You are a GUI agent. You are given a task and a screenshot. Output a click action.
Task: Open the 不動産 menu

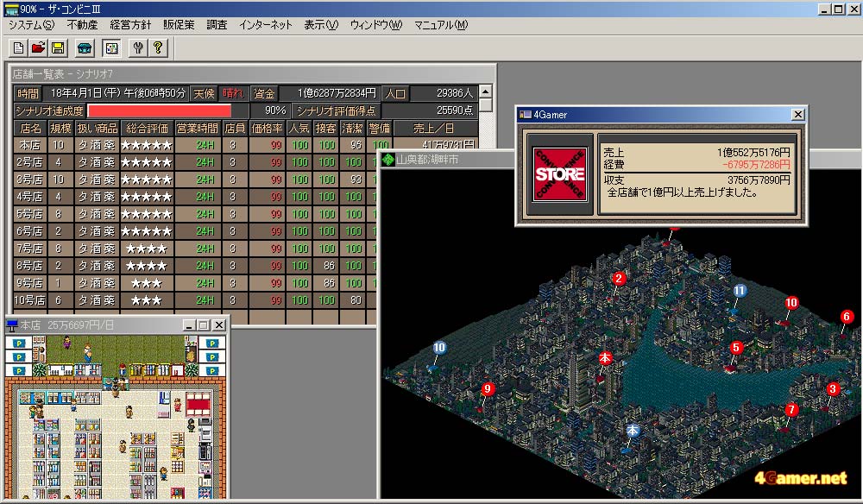click(x=83, y=25)
